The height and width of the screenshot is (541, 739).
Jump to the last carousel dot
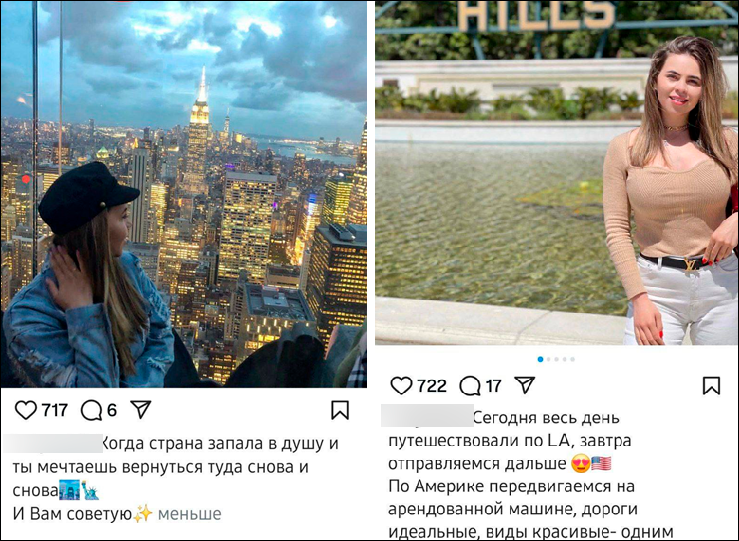(x=572, y=359)
